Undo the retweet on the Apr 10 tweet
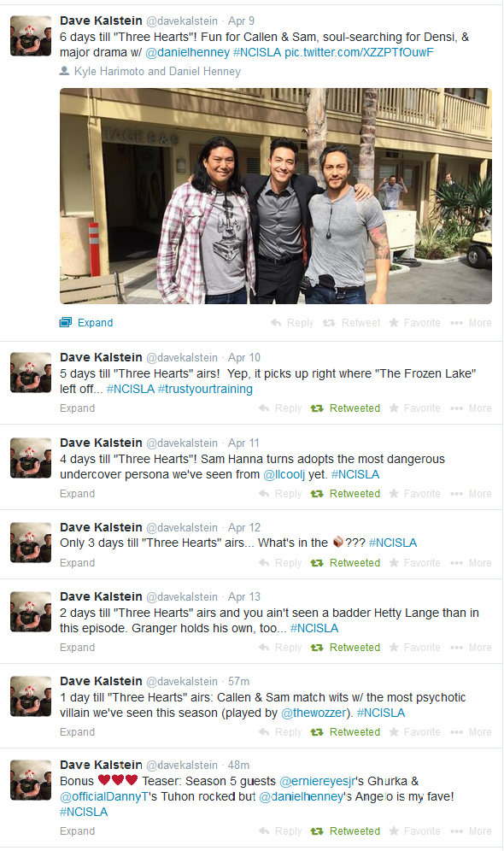The width and height of the screenshot is (504, 851). tap(345, 408)
